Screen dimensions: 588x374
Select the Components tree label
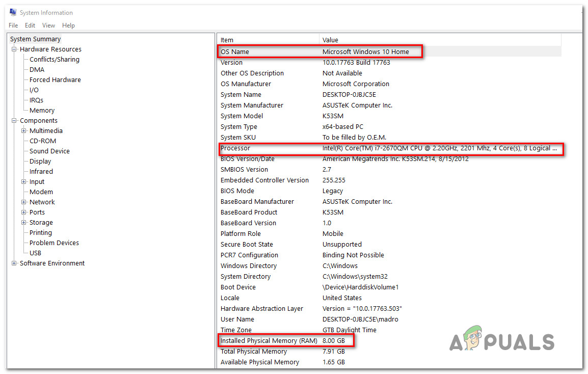[39, 120]
